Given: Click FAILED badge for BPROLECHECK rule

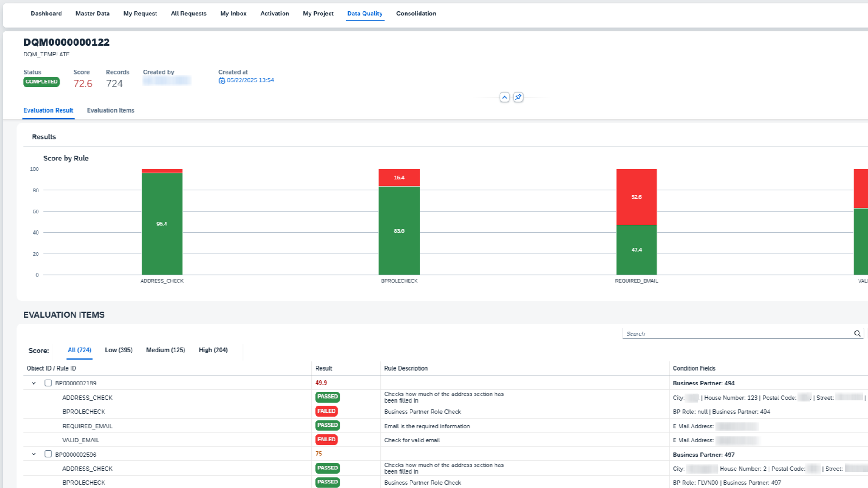Looking at the screenshot, I should click(326, 411).
